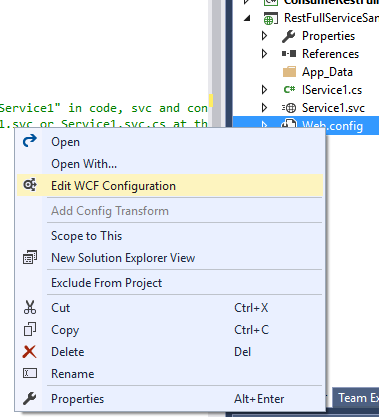
Task: Click the Cut scissors icon
Action: 30,307
